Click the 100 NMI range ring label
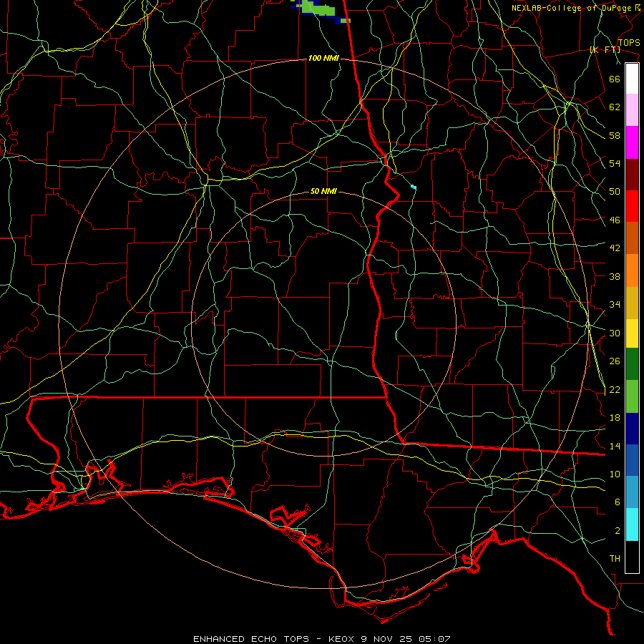This screenshot has height=644, width=644. (323, 59)
